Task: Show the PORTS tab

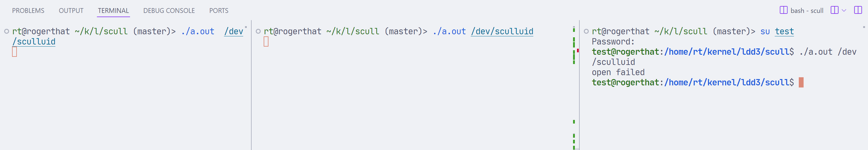Action: [x=219, y=11]
